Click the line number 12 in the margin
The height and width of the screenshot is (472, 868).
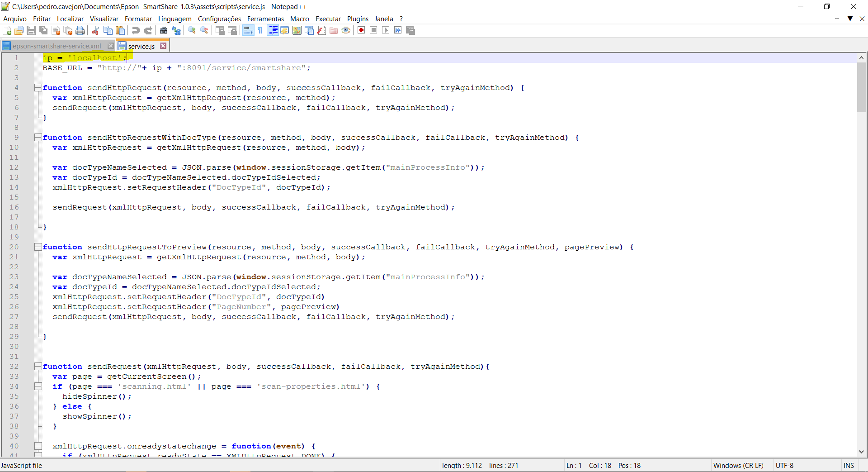14,167
